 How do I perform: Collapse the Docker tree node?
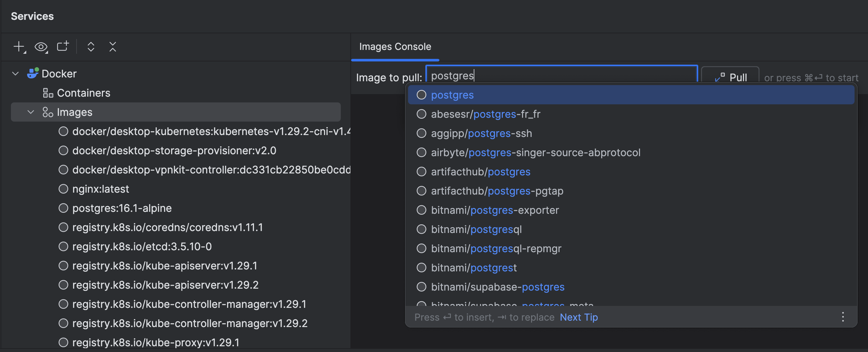15,73
